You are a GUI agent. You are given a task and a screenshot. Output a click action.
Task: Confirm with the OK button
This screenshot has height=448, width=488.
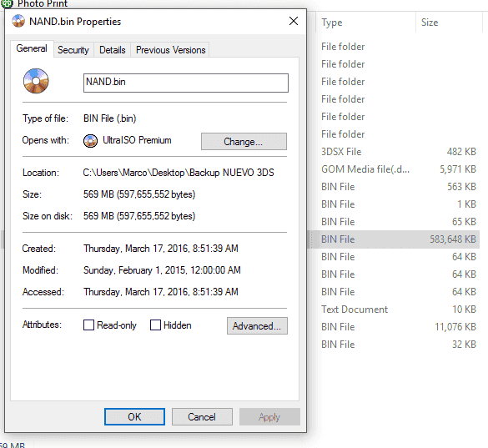pyautogui.click(x=134, y=416)
